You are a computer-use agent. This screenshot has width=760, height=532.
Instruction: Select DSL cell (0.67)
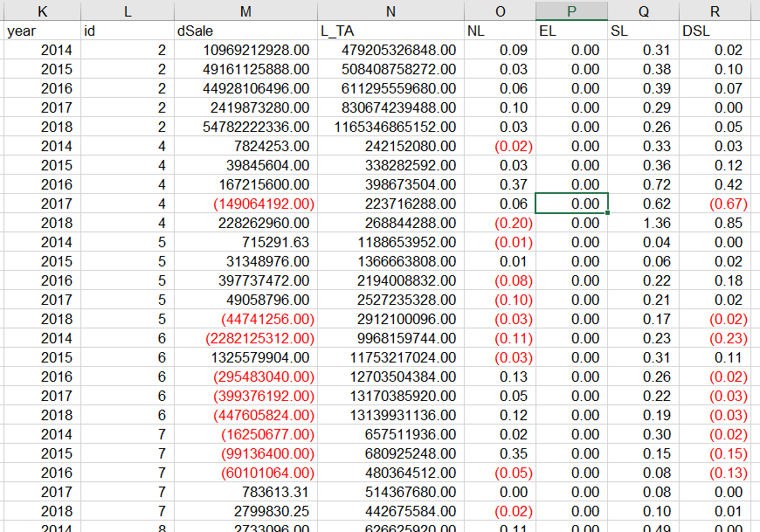pyautogui.click(x=715, y=204)
